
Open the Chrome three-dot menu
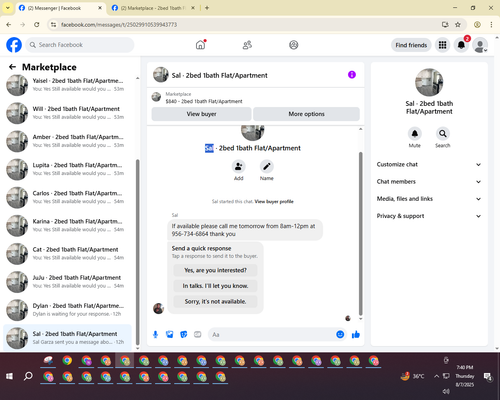[491, 24]
